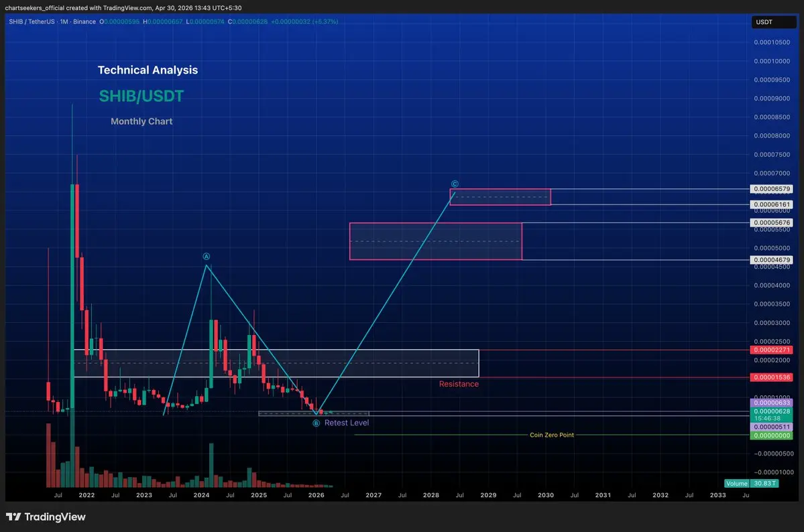Select the 0.00005676 price label
The width and height of the screenshot is (804, 532).
(x=771, y=222)
